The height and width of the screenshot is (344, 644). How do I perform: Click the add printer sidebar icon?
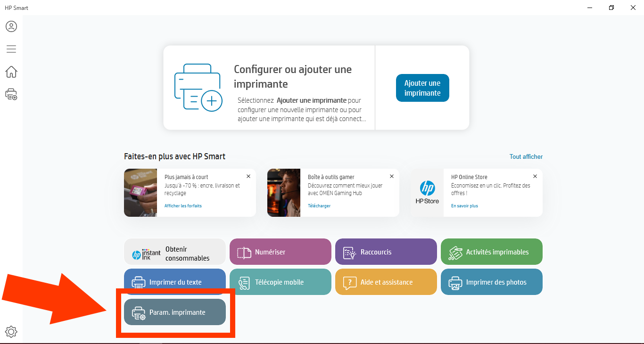pos(11,94)
